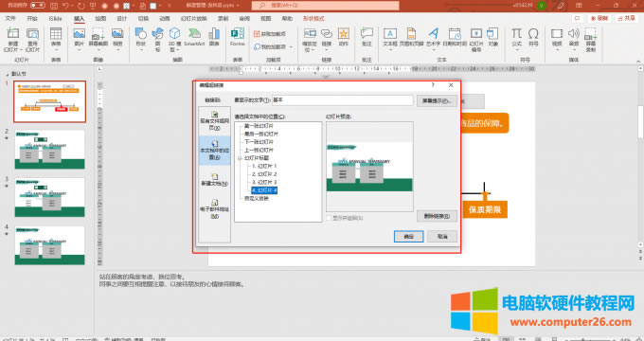Image resolution: width=644 pixels, height=341 pixels.
Task: Click the ScreenTip button in dialog
Action: click(x=437, y=100)
